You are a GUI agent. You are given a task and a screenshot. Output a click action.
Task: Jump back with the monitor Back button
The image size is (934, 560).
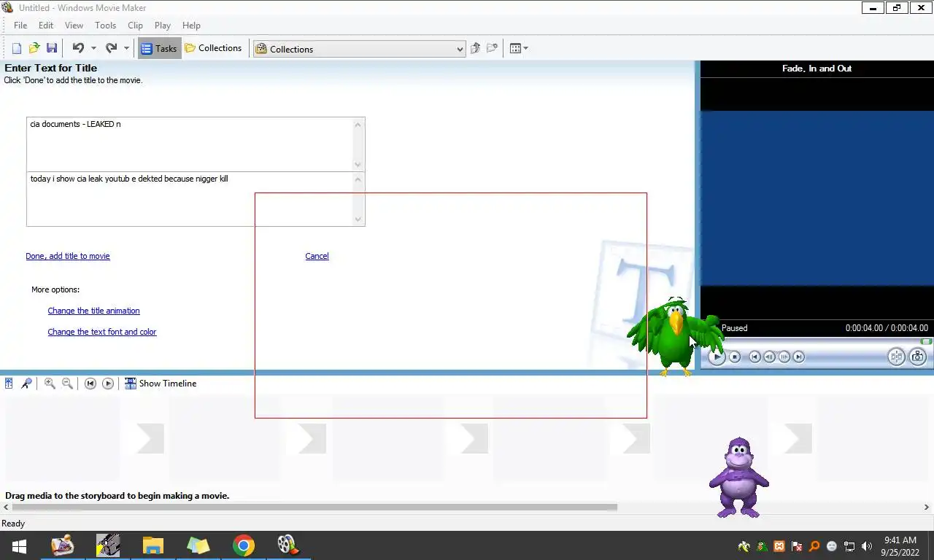point(755,357)
